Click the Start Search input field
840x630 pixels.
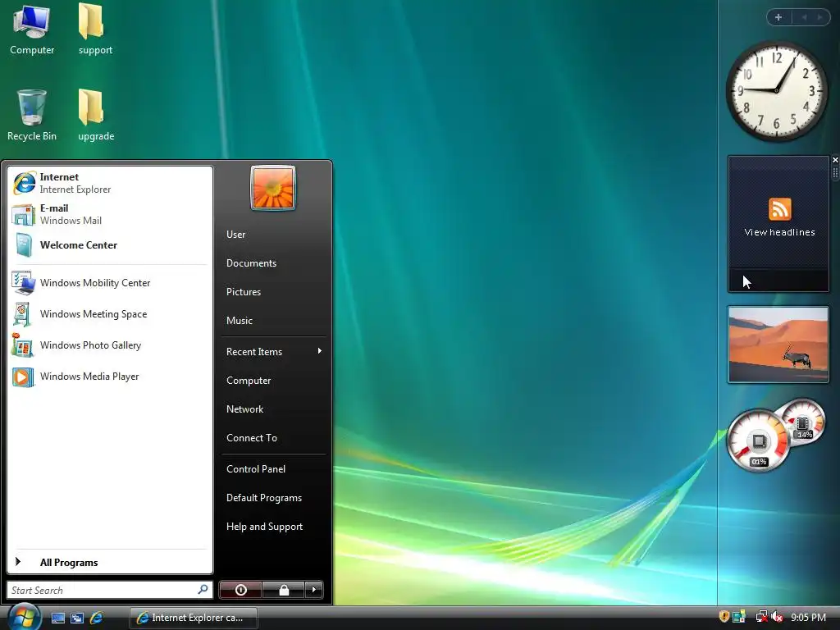(x=109, y=590)
